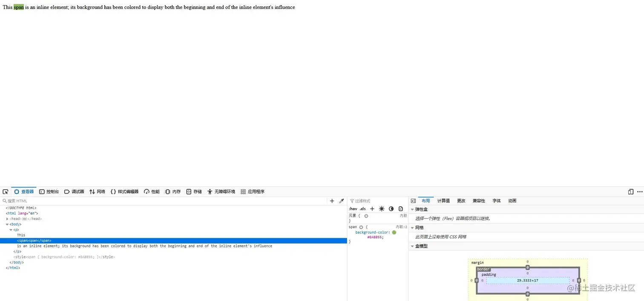Switch to the 布局 Layout tab
The image size is (644, 301).
[426, 201]
